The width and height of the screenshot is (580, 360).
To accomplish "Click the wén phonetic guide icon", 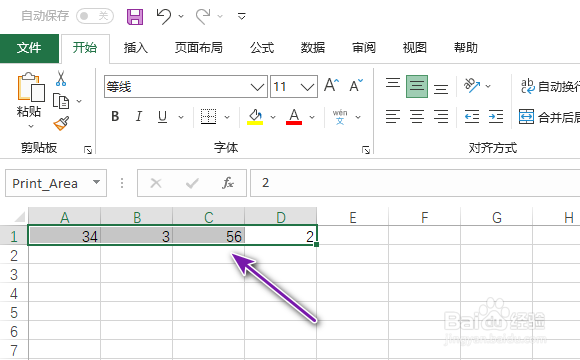I will [x=340, y=117].
